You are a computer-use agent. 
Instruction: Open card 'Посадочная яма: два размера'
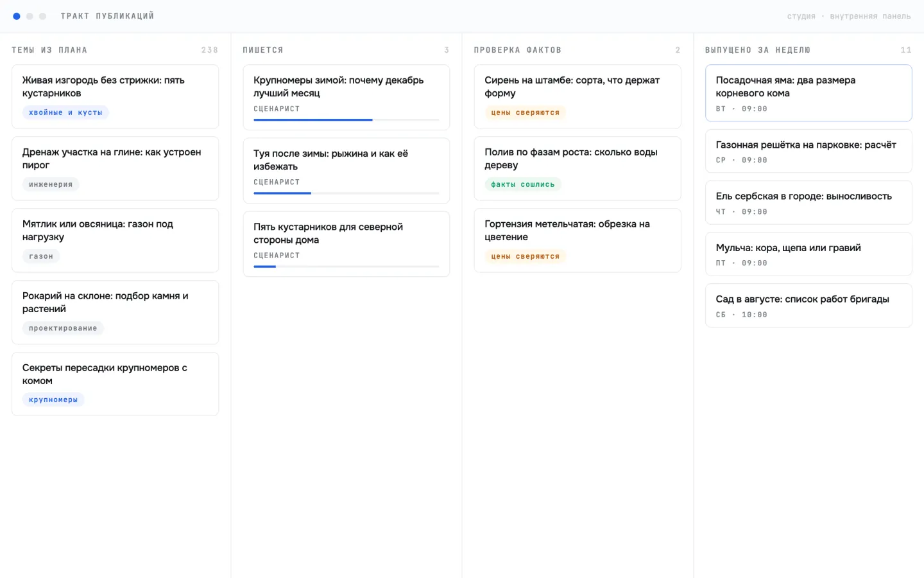coord(809,92)
